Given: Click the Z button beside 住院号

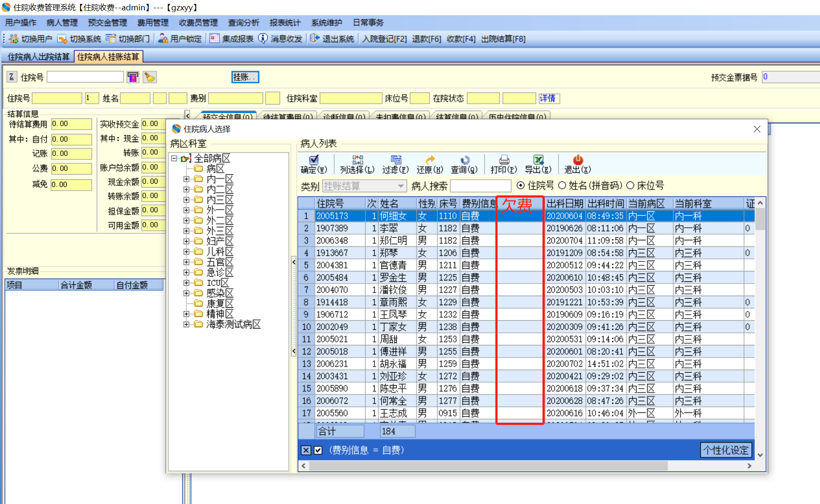Looking at the screenshot, I should 12,77.
